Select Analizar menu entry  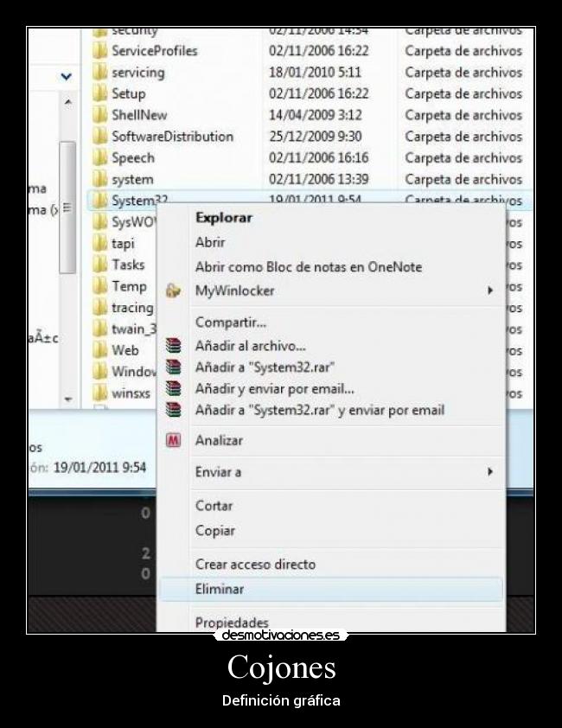coord(219,440)
